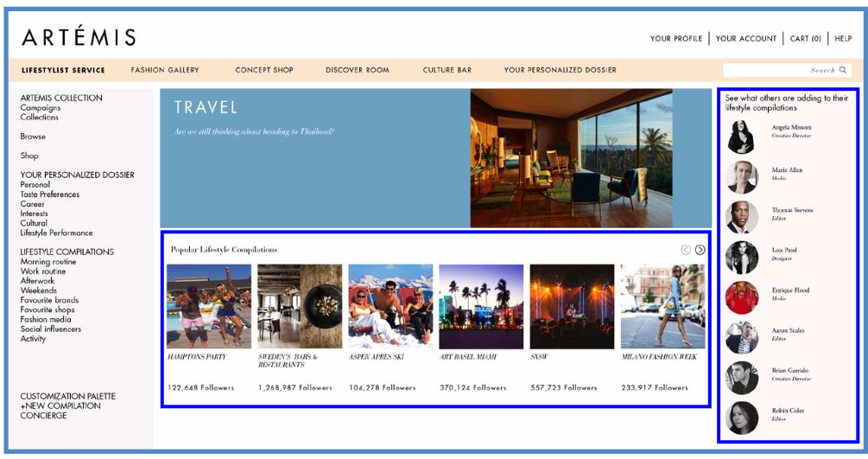Open the Lifestylist Service tab
868x459 pixels.
[63, 70]
